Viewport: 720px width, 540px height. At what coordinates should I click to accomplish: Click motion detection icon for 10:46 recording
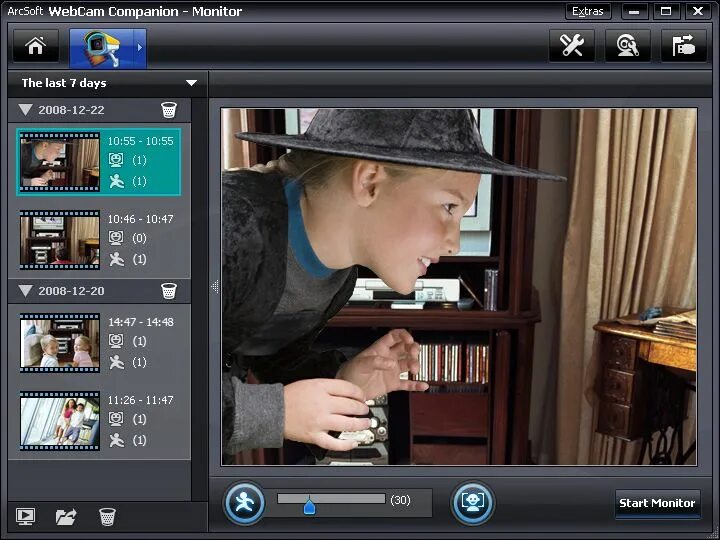(117, 259)
